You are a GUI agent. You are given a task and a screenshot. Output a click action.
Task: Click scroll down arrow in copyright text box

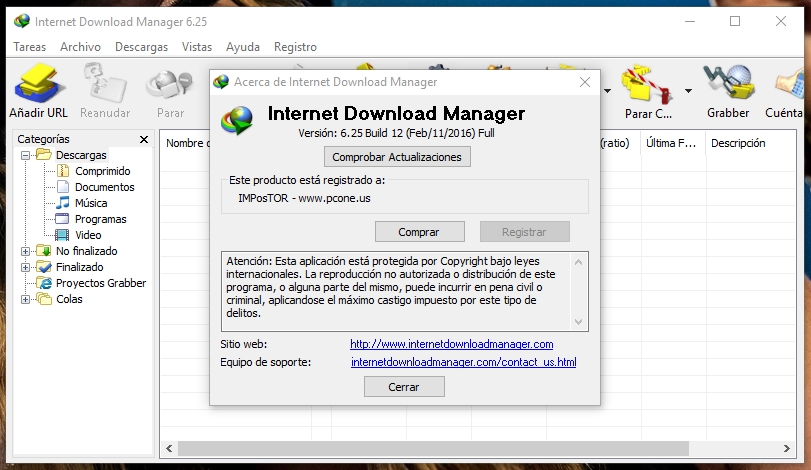point(578,322)
